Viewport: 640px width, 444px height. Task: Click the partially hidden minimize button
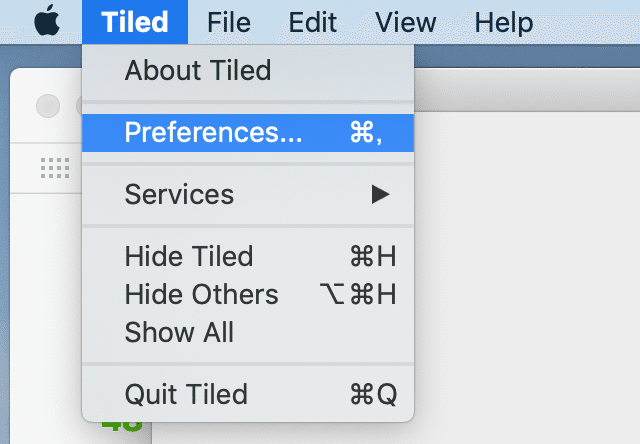point(77,105)
